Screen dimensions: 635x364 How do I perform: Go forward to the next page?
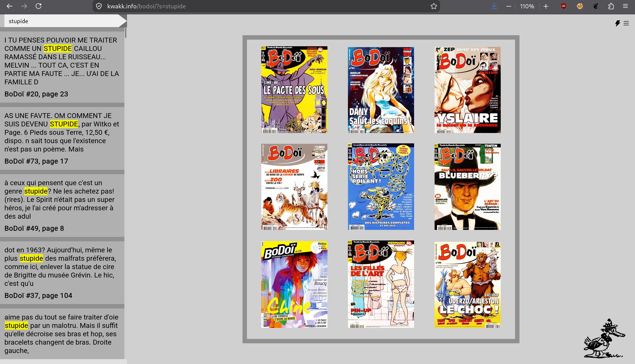24,6
